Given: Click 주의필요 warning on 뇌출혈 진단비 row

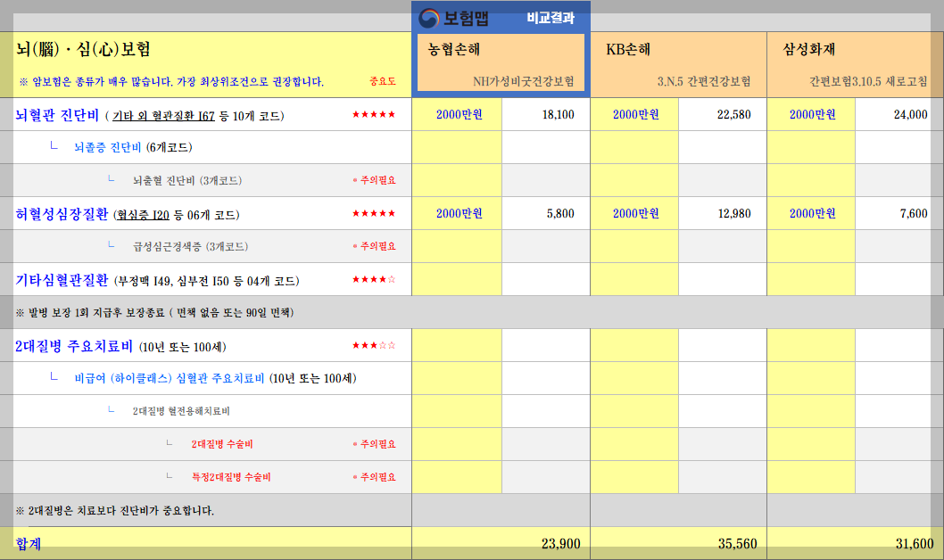Looking at the screenshot, I should (x=374, y=180).
